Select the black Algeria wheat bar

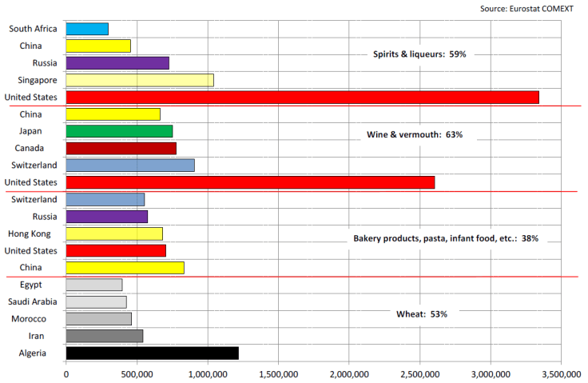[152, 353]
